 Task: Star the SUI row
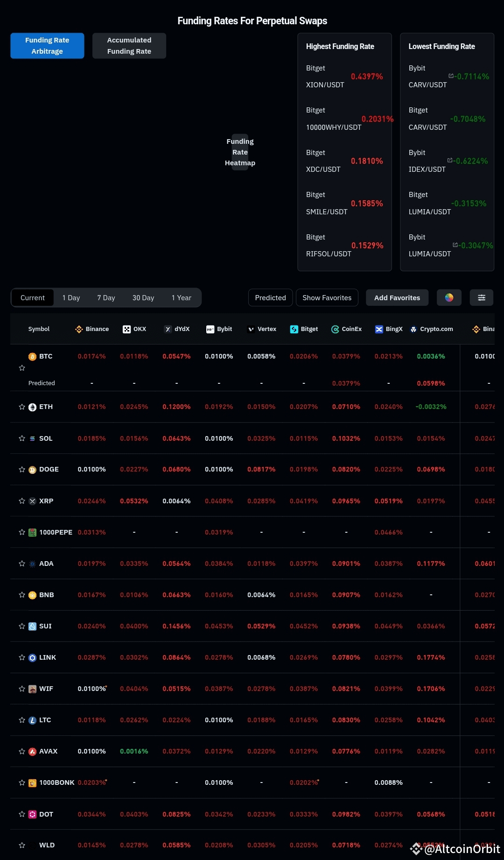click(x=22, y=626)
